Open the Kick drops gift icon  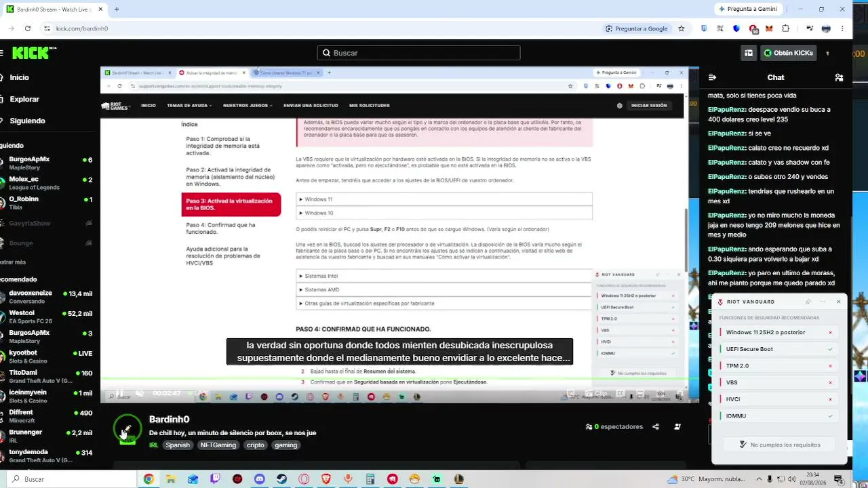pyautogui.click(x=749, y=53)
